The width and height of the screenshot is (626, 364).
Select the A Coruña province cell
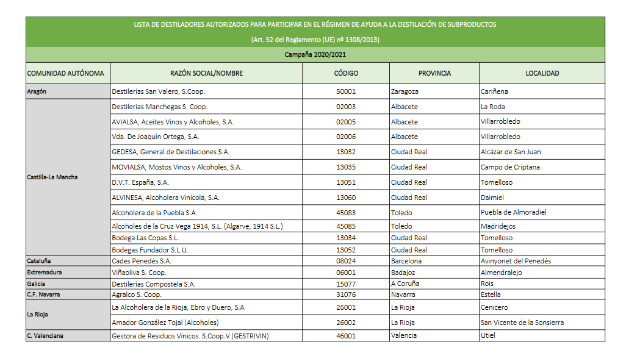click(434, 284)
